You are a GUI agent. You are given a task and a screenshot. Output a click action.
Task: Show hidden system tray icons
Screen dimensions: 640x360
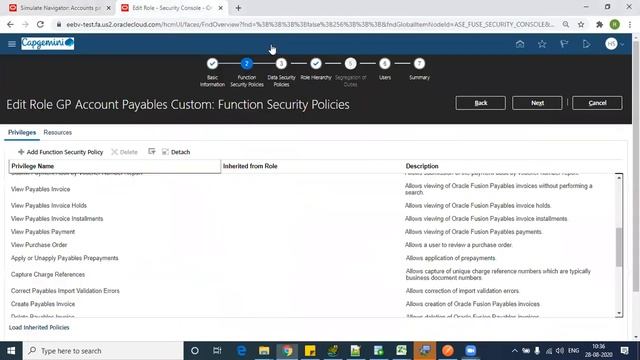[x=515, y=351]
